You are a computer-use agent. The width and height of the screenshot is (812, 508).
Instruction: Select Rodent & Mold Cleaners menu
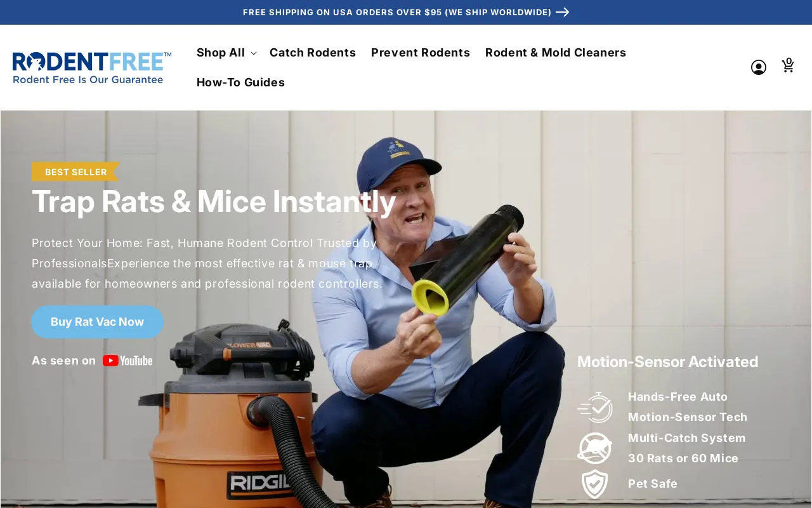pos(555,53)
